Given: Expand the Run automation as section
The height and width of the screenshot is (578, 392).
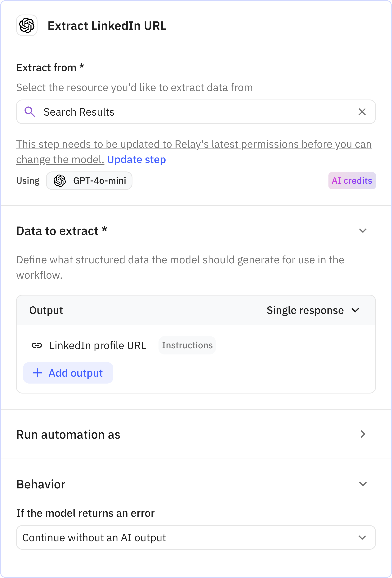Looking at the screenshot, I should point(363,434).
